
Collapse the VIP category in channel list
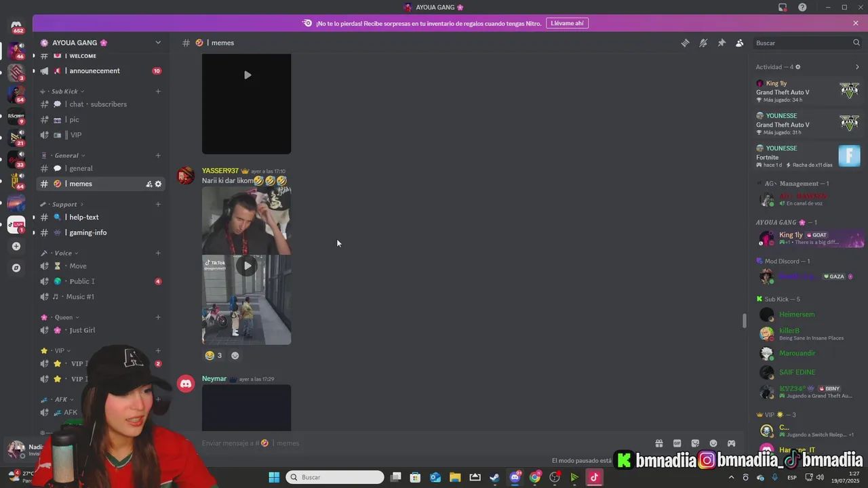click(60, 351)
